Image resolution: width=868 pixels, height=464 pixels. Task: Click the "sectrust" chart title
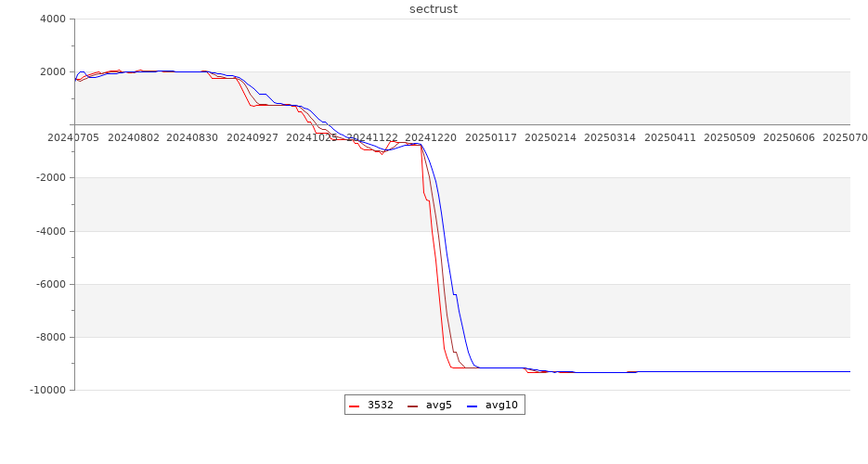(x=434, y=9)
